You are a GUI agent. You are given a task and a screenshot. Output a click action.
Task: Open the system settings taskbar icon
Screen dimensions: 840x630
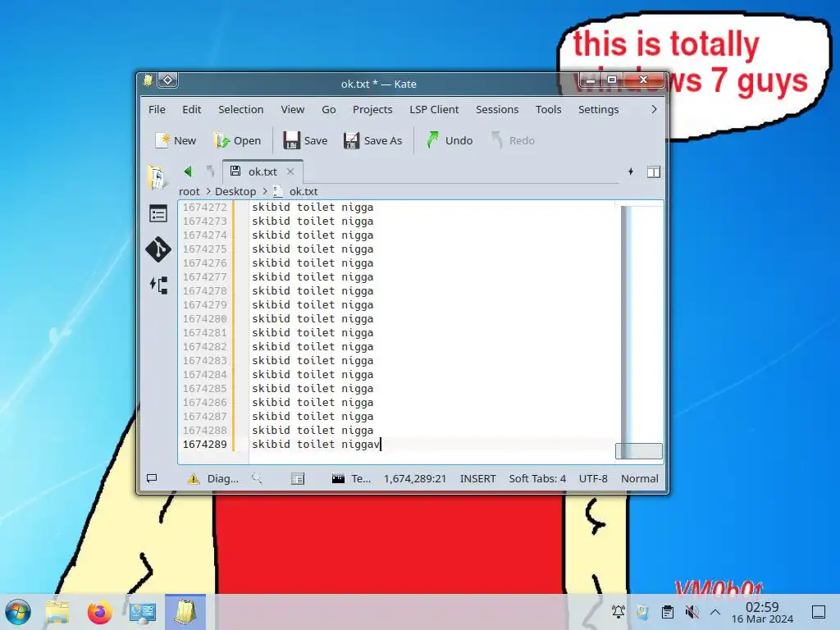click(x=143, y=612)
